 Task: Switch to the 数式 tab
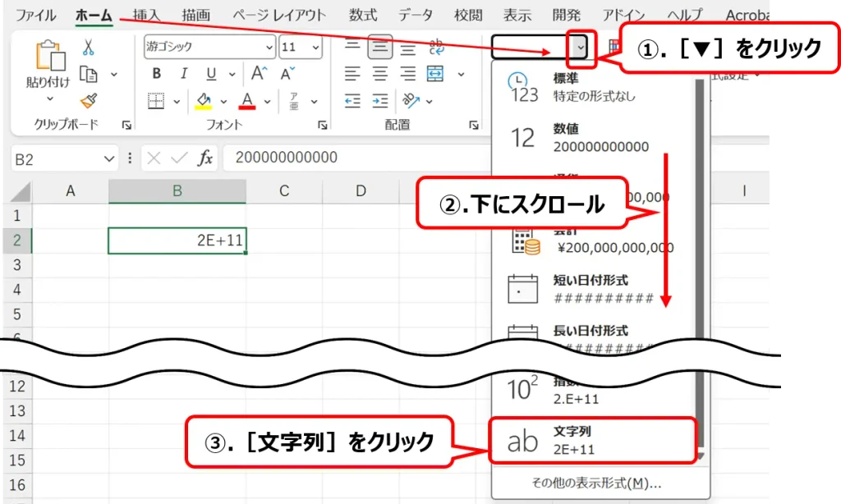click(362, 15)
